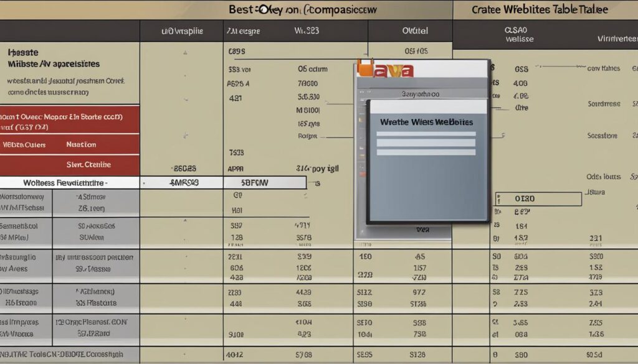Click the second input bar in the dialog

[x=426, y=142]
